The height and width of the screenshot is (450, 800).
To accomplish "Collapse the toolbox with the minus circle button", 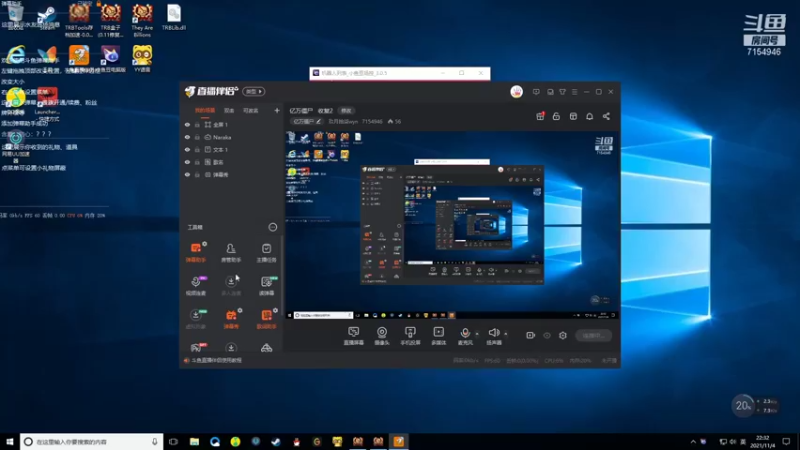I will pos(273,227).
